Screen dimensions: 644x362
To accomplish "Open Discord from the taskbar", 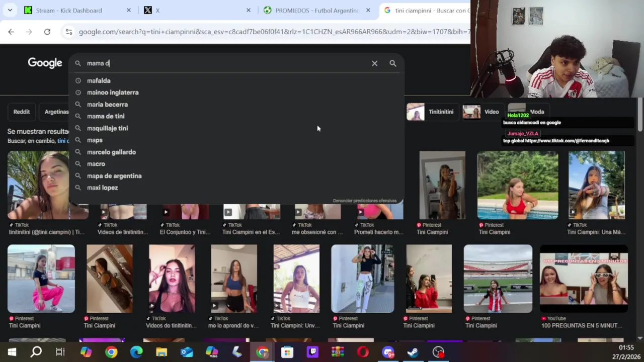I will (388, 352).
